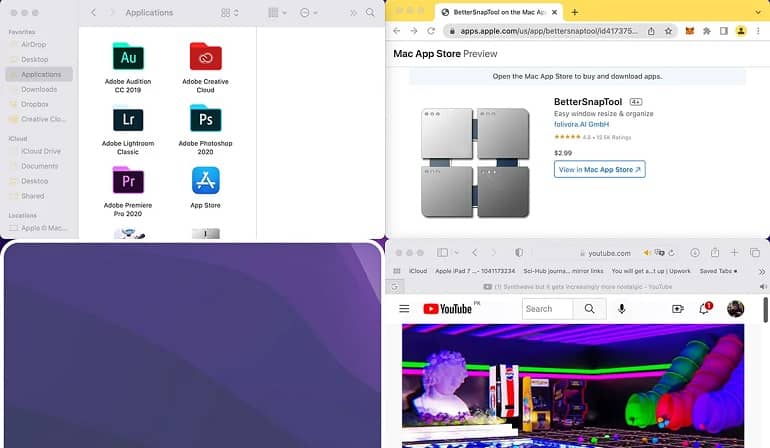Toggle Safari's sidebar
Image resolution: width=770 pixels, height=448 pixels.
442,252
